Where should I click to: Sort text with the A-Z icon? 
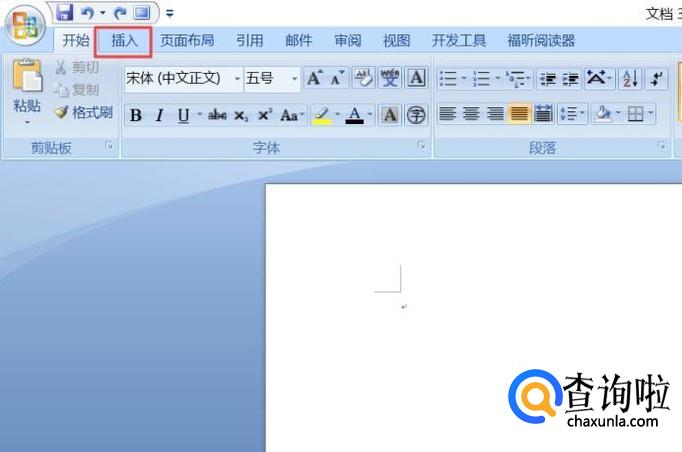[x=630, y=79]
